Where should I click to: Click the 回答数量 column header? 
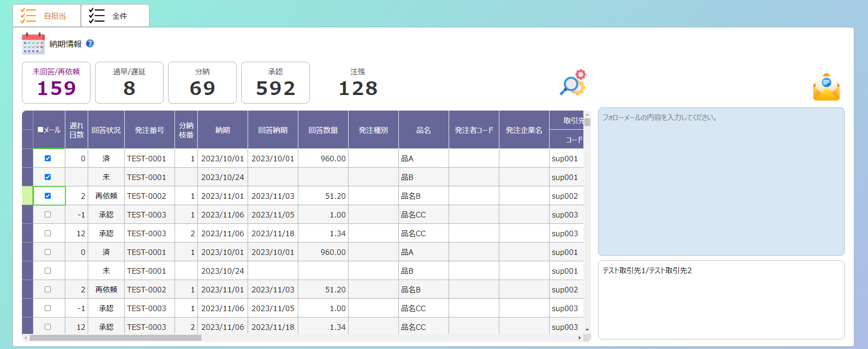pyautogui.click(x=323, y=130)
